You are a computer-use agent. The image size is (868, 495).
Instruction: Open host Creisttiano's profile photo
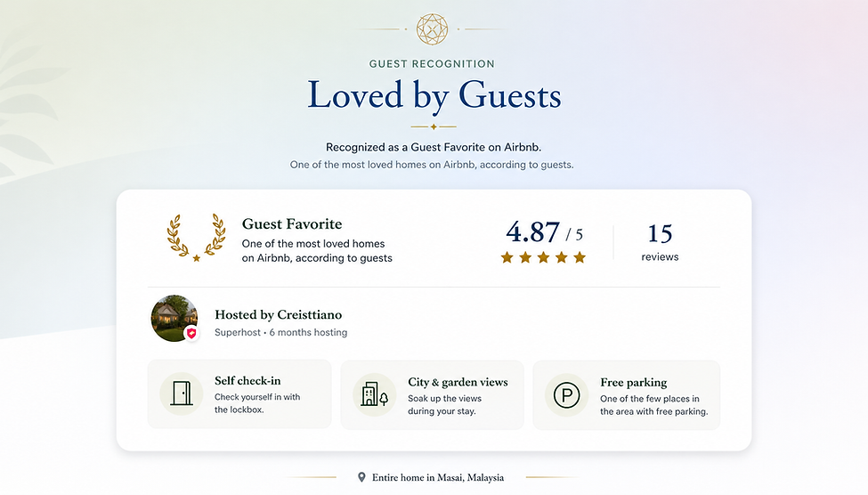[174, 319]
